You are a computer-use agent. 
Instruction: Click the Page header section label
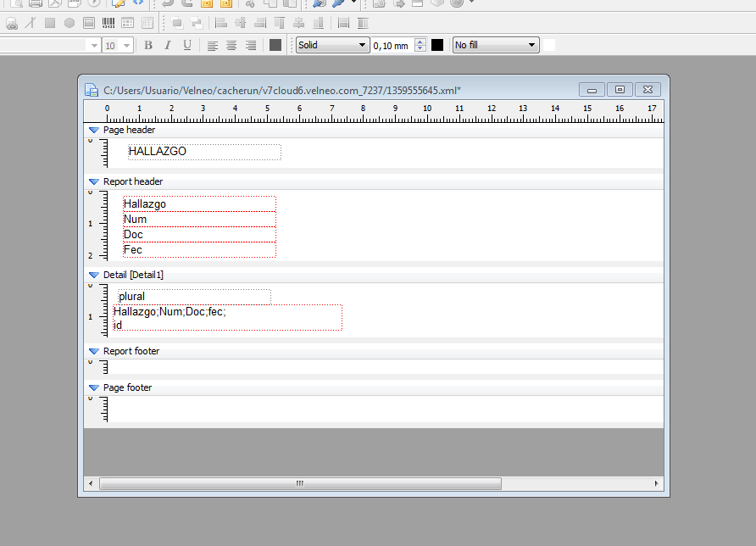[x=129, y=131]
